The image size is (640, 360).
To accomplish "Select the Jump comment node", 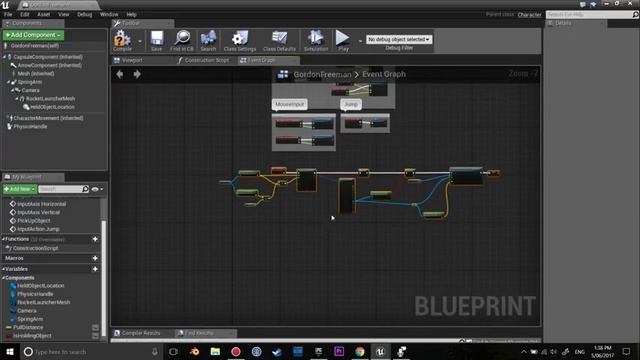I will 351,104.
